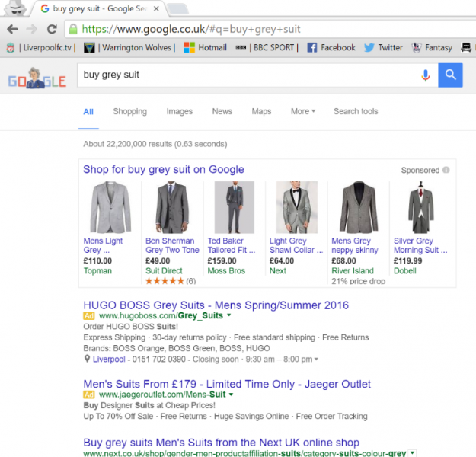Click the Suit Direct seller name
Screen dimensions: 476x457
(x=164, y=271)
